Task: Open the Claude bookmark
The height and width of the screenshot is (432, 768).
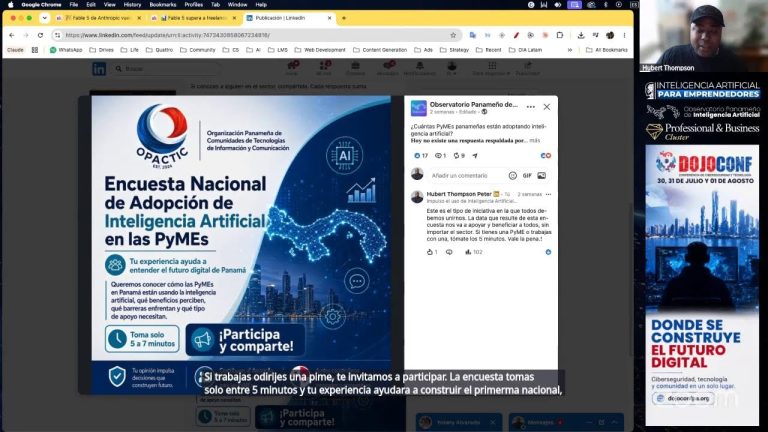Action: pyautogui.click(x=15, y=50)
